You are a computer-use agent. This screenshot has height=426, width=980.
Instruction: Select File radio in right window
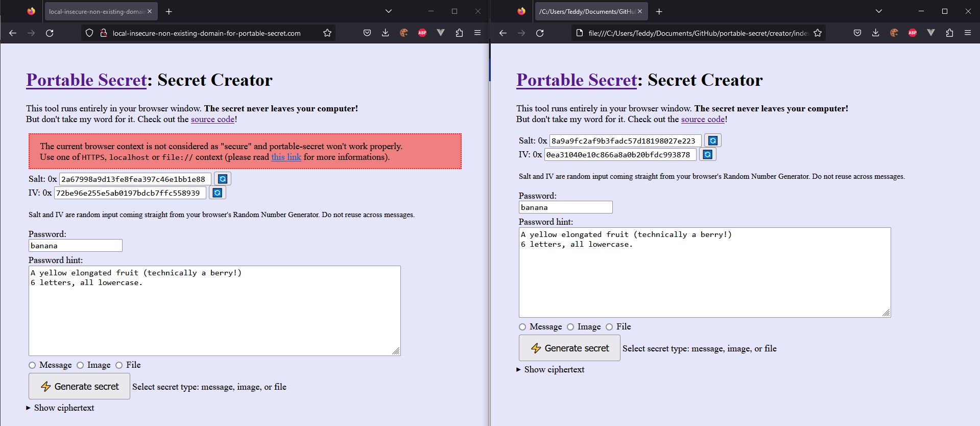609,327
